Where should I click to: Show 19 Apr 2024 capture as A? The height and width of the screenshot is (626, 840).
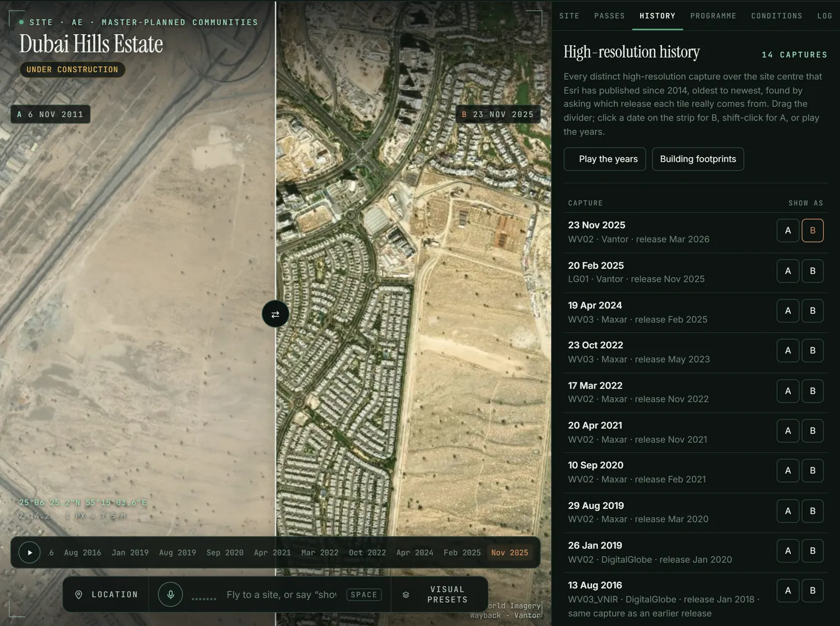point(788,311)
